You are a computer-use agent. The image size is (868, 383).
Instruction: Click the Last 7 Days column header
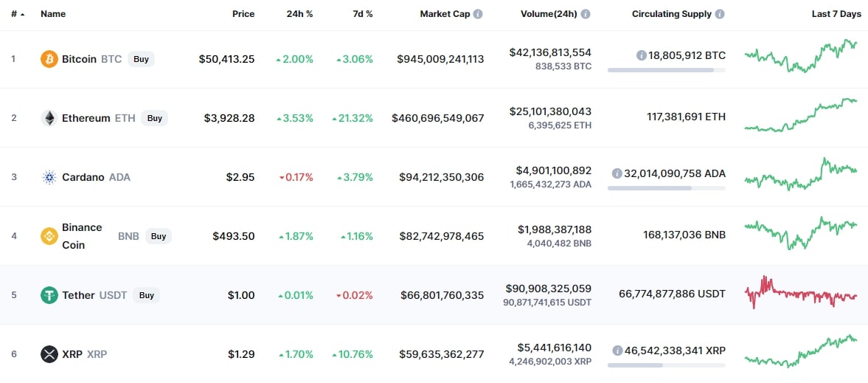pos(836,15)
